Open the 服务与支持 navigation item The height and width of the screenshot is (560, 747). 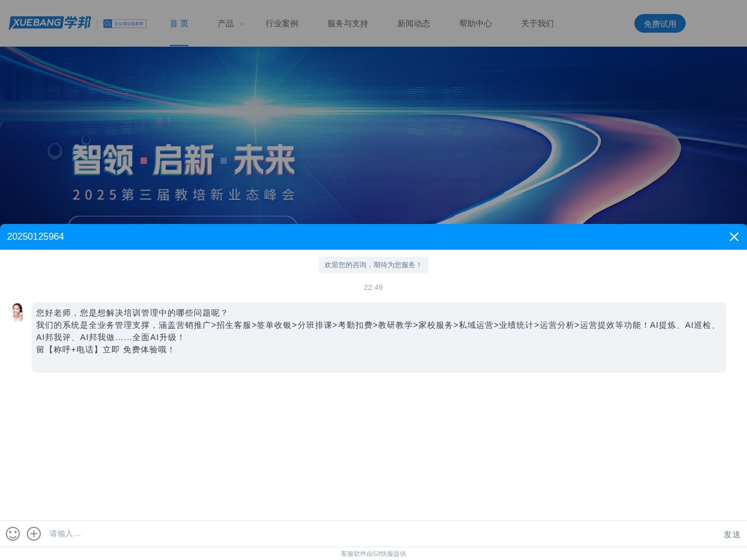click(347, 24)
